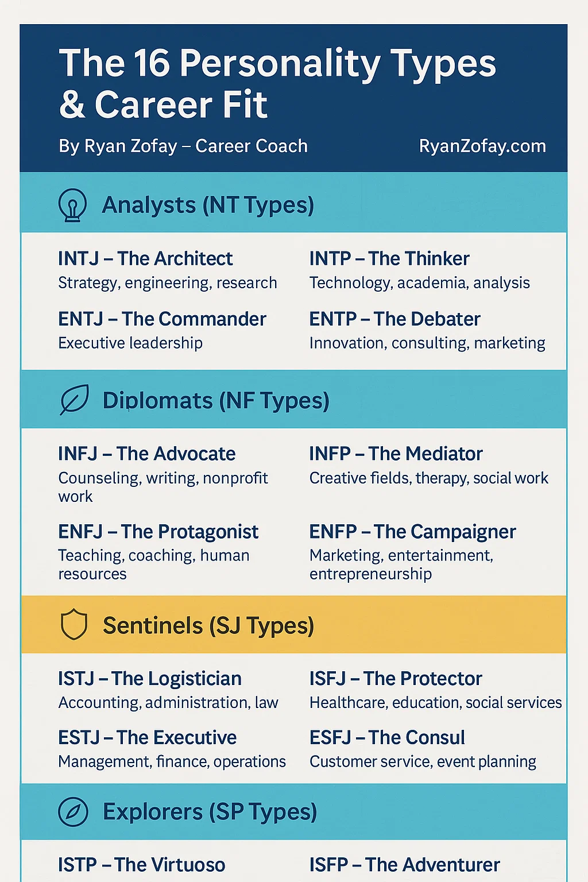Click the ENTJ – The Commander heading

pos(162,319)
